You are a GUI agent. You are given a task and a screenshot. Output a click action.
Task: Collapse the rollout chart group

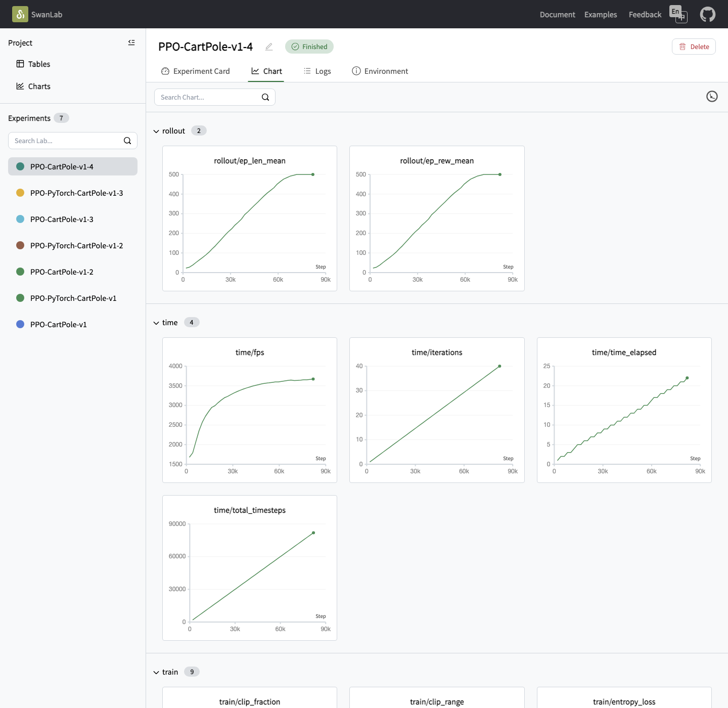pos(156,131)
